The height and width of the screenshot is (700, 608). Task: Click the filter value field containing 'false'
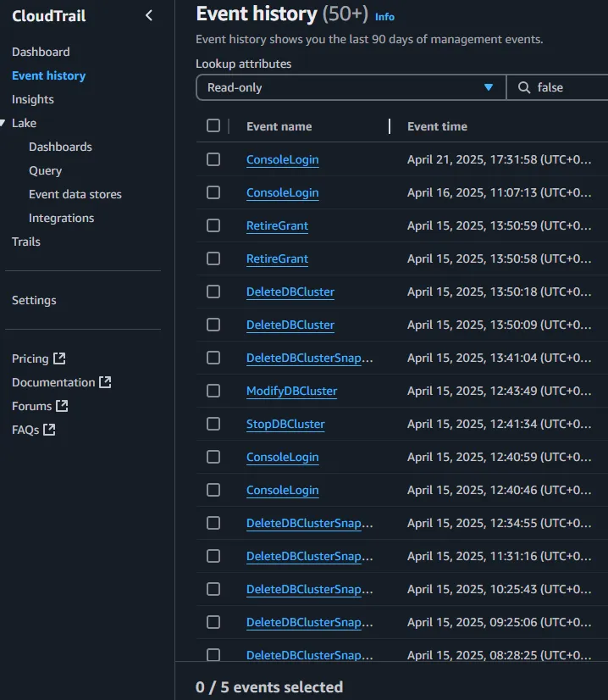click(x=567, y=87)
